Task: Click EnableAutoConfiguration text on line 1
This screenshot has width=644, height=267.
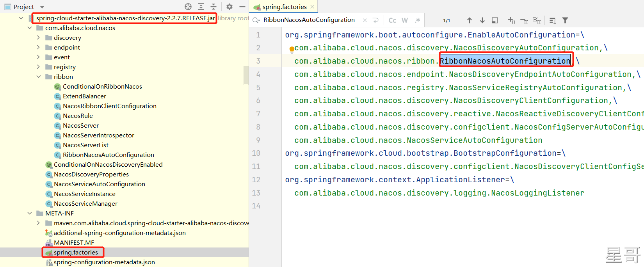Action: [521, 35]
